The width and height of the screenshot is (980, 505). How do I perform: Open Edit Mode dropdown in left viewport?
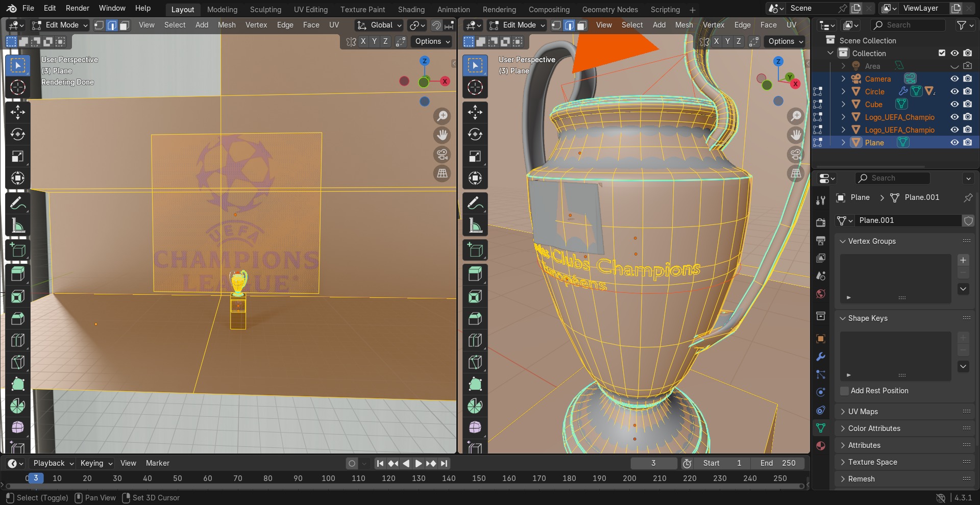[x=59, y=25]
